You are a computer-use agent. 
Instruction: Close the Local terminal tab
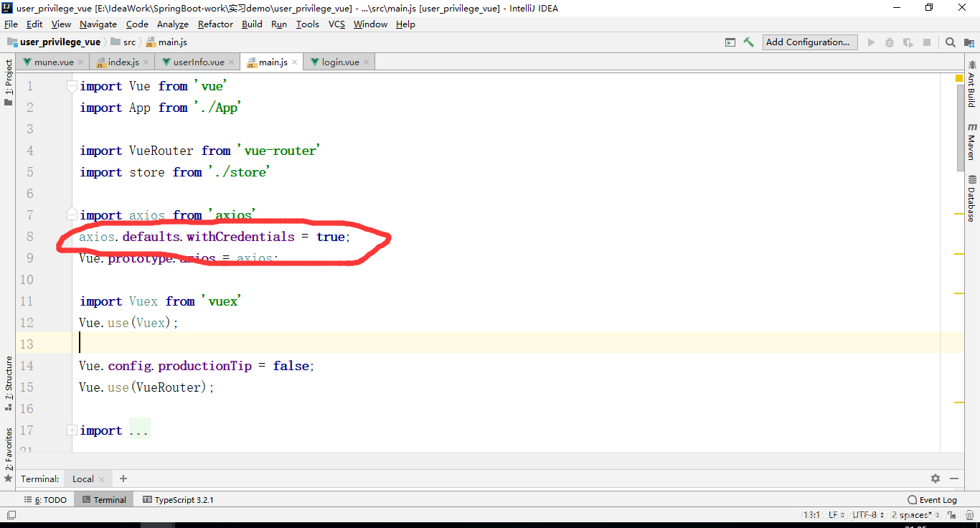(101, 479)
